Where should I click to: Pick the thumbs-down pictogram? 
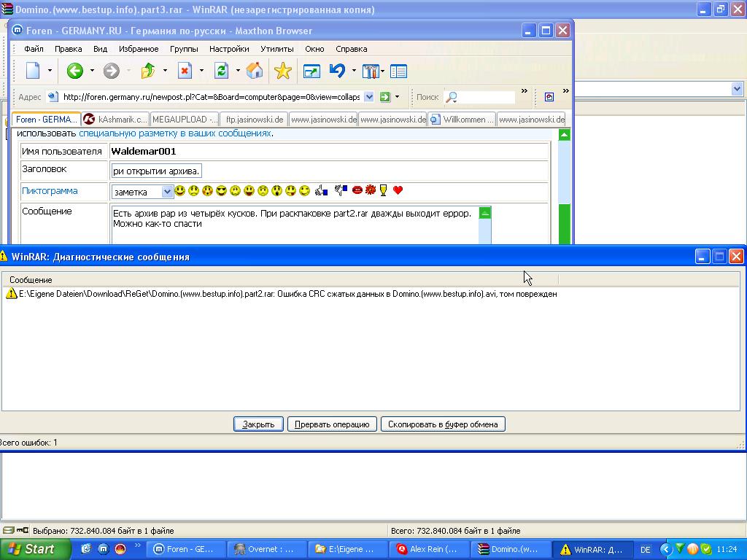tap(341, 190)
